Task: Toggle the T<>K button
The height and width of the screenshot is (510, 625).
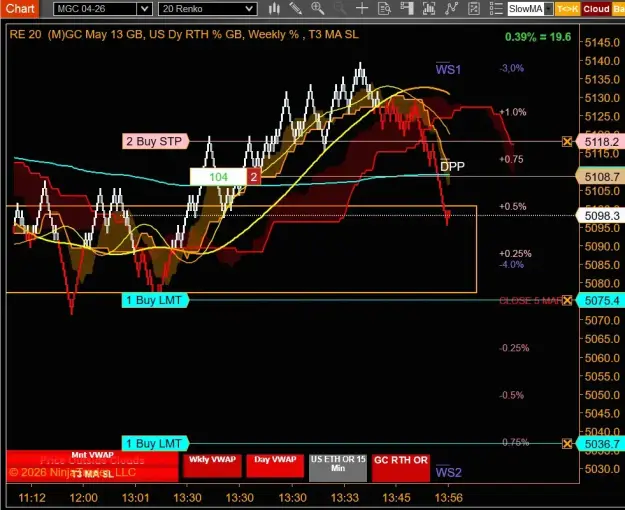Action: (x=568, y=9)
